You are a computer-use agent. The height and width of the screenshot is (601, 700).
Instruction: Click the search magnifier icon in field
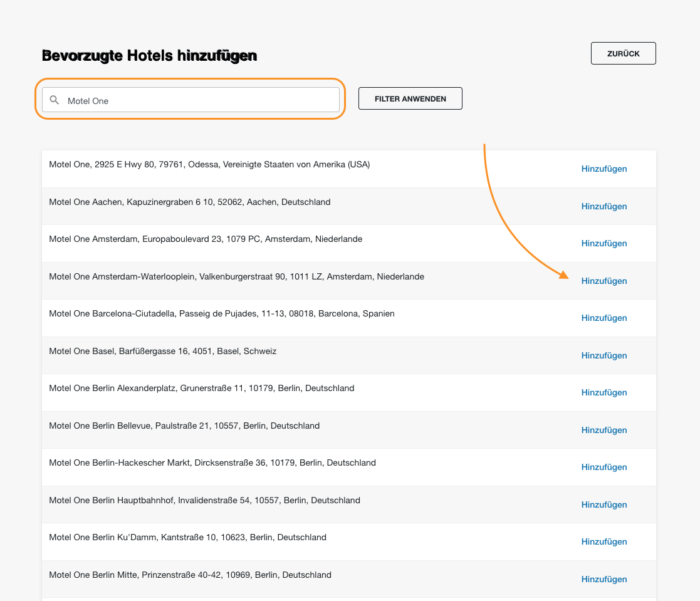[55, 100]
